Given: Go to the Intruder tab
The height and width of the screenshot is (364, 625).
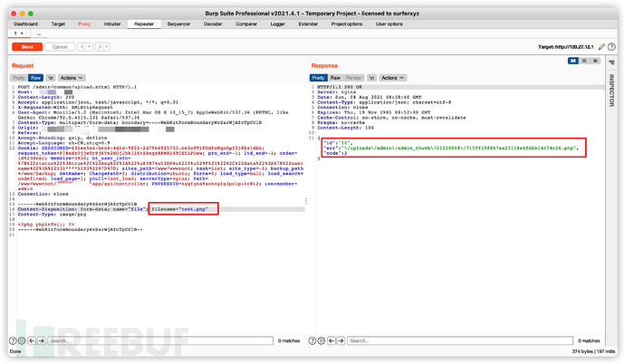Looking at the screenshot, I should 112,24.
